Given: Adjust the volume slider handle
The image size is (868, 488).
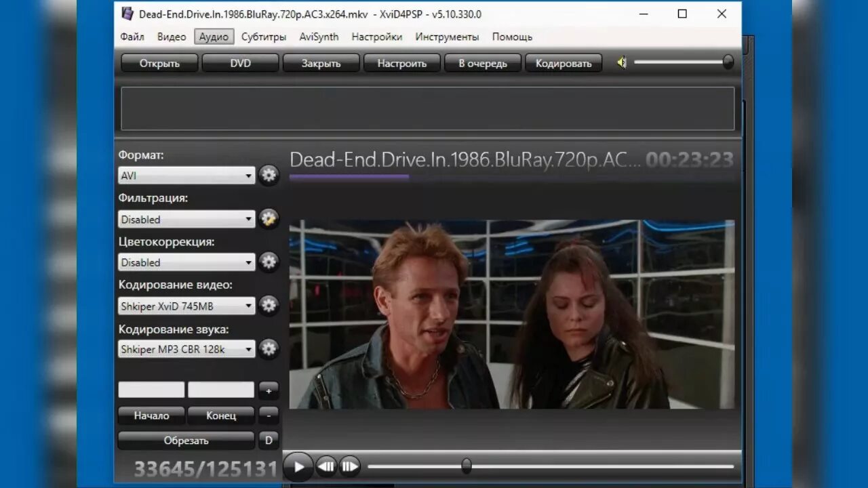Looking at the screenshot, I should [x=728, y=62].
